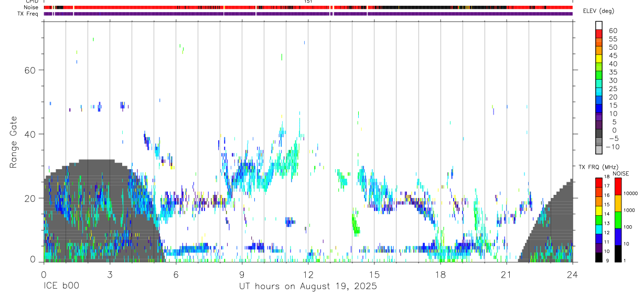Click the 'NOISE' legend heading

[x=621, y=173]
